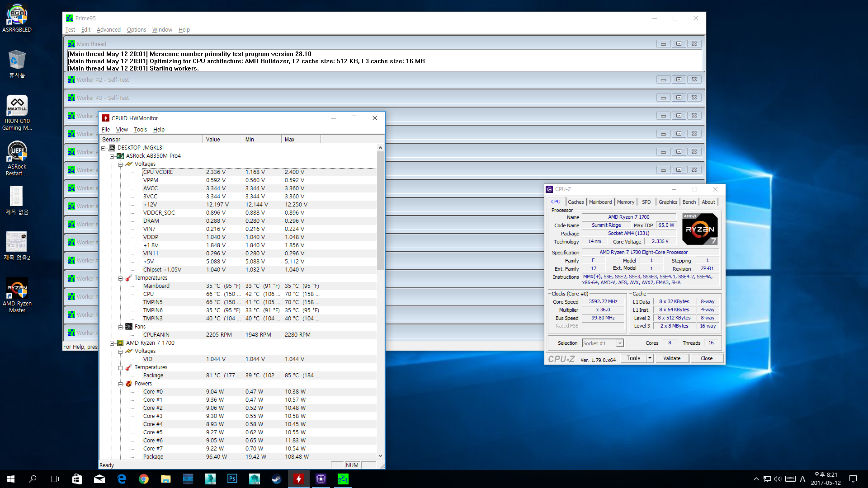Switch to the Memory tab in CPU-Z
This screenshot has width=868, height=488.
click(x=626, y=202)
